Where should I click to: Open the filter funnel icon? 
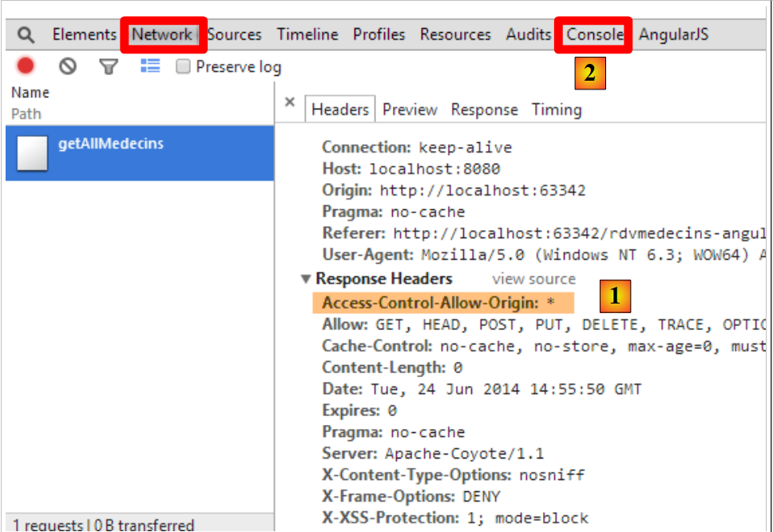[108, 67]
